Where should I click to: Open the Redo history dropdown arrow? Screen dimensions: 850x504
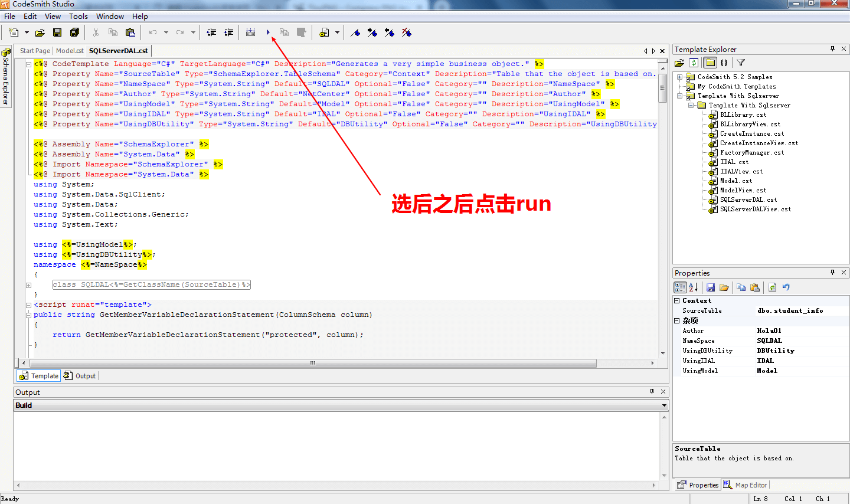[193, 32]
